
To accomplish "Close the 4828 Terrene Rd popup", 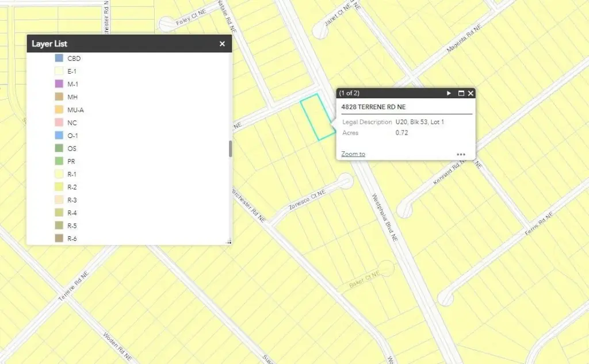I will pyautogui.click(x=471, y=93).
